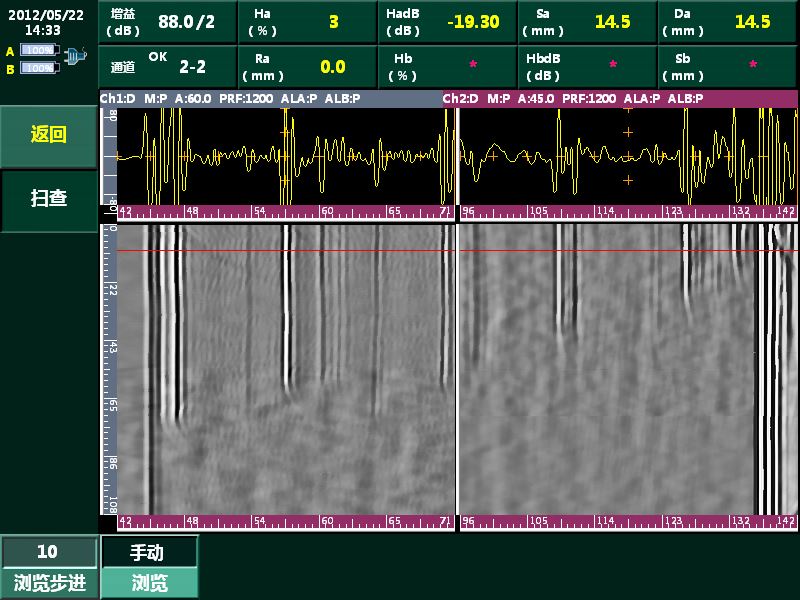Click the HadB (dB) readout showing -19.30
The image size is (800, 600).
[x=448, y=22]
